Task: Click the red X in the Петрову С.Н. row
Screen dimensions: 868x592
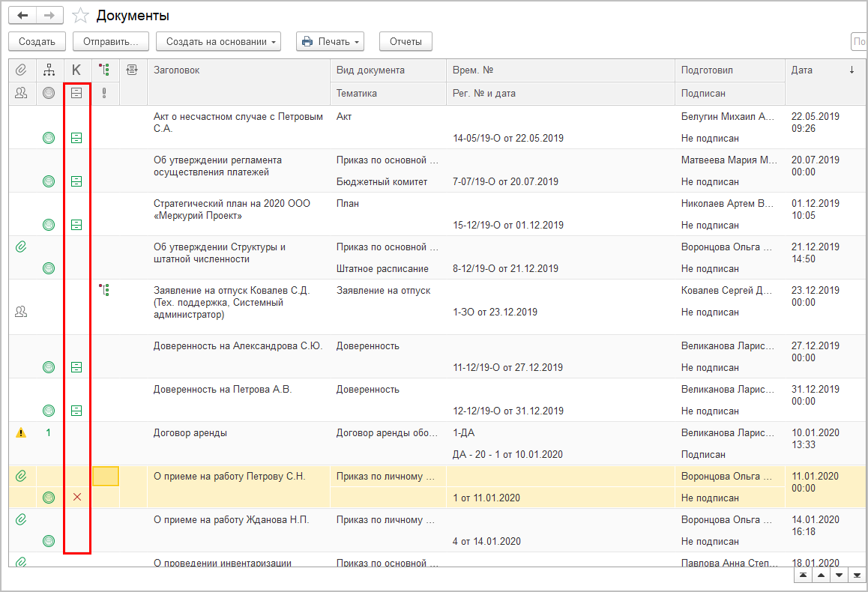Action: coord(76,497)
